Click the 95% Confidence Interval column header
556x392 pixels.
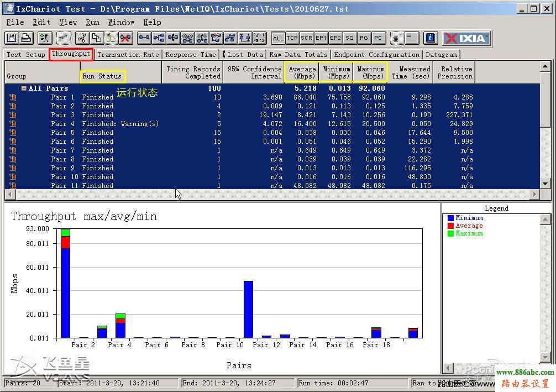pos(254,72)
